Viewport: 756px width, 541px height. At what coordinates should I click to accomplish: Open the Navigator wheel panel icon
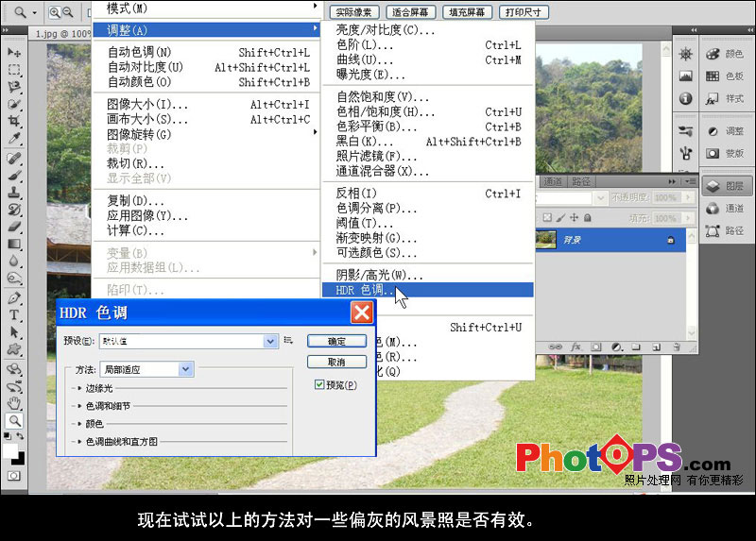coord(686,54)
